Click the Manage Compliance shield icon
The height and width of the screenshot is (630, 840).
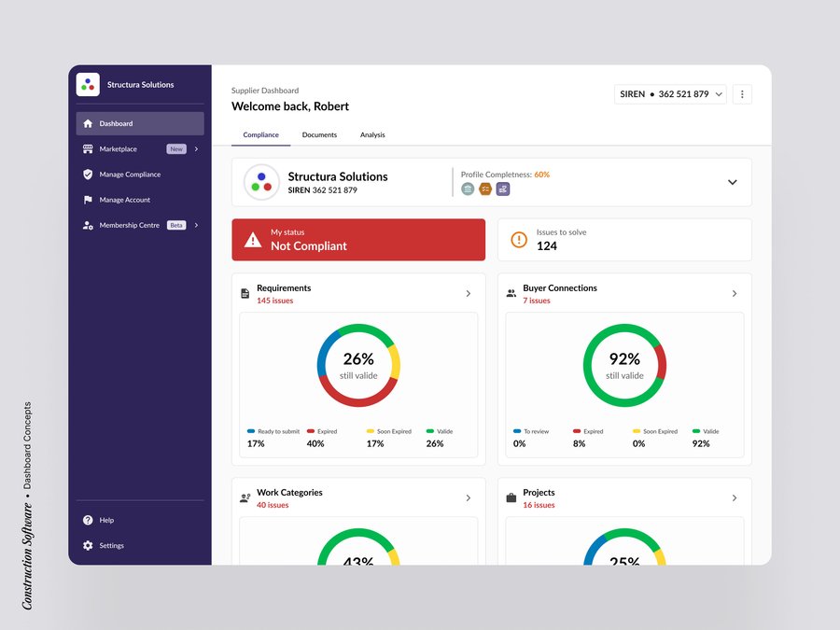88,175
